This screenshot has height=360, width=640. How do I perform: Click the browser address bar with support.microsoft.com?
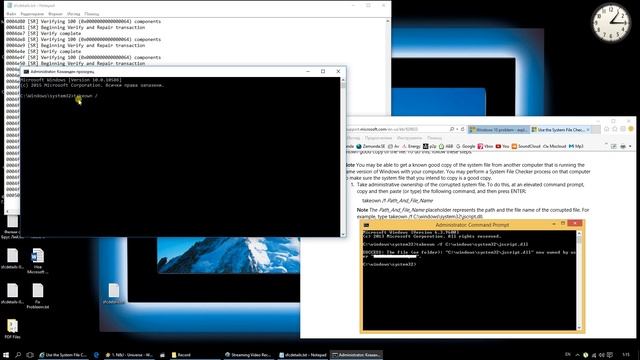coord(396,129)
